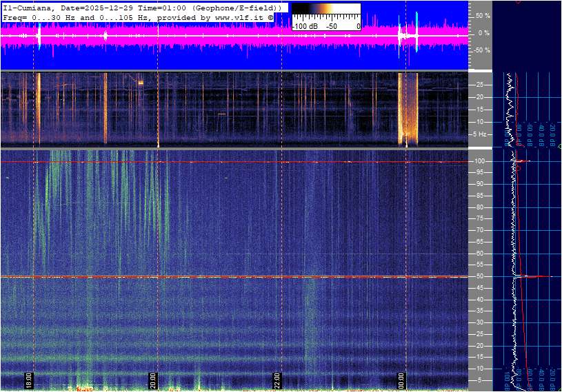Select the 20:00 time marker
Viewport: 562px width, 392px height.
click(x=154, y=380)
